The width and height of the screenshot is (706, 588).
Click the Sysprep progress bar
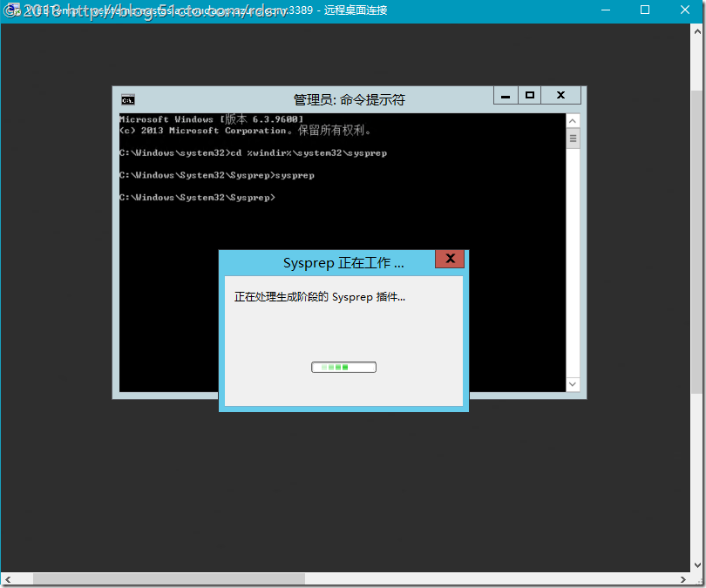click(343, 367)
